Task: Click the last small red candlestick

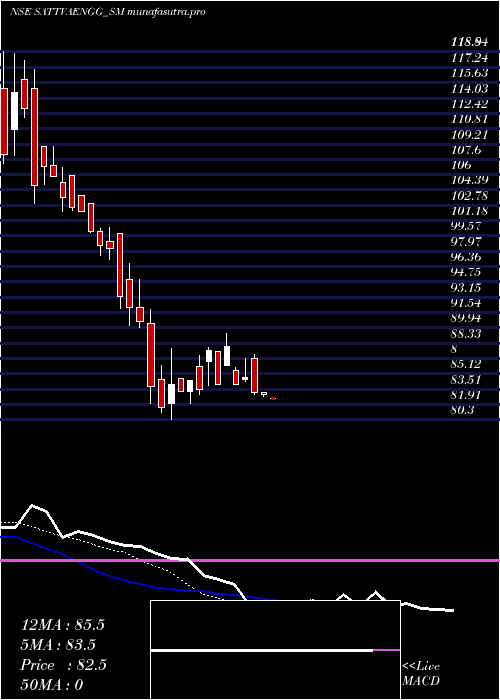Action: coord(273,398)
